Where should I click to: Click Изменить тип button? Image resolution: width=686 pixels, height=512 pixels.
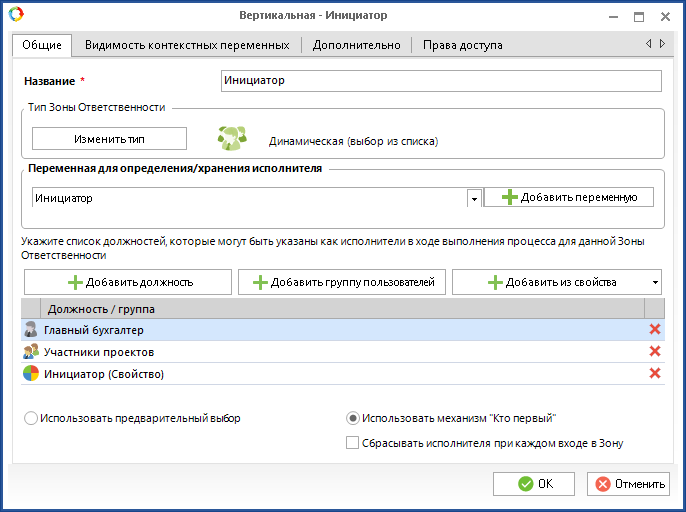[x=109, y=139]
